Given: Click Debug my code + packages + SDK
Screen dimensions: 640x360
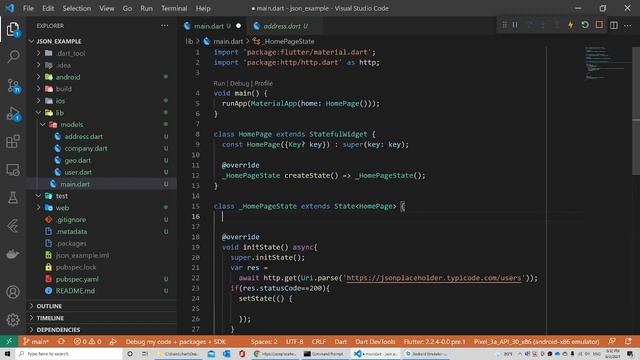Looking at the screenshot, I should [176, 342].
